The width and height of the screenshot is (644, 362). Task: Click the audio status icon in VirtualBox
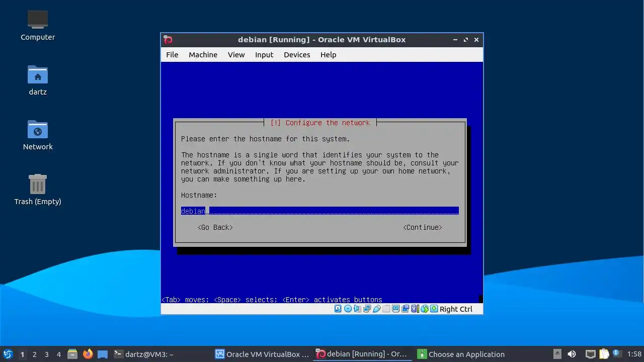click(357, 309)
